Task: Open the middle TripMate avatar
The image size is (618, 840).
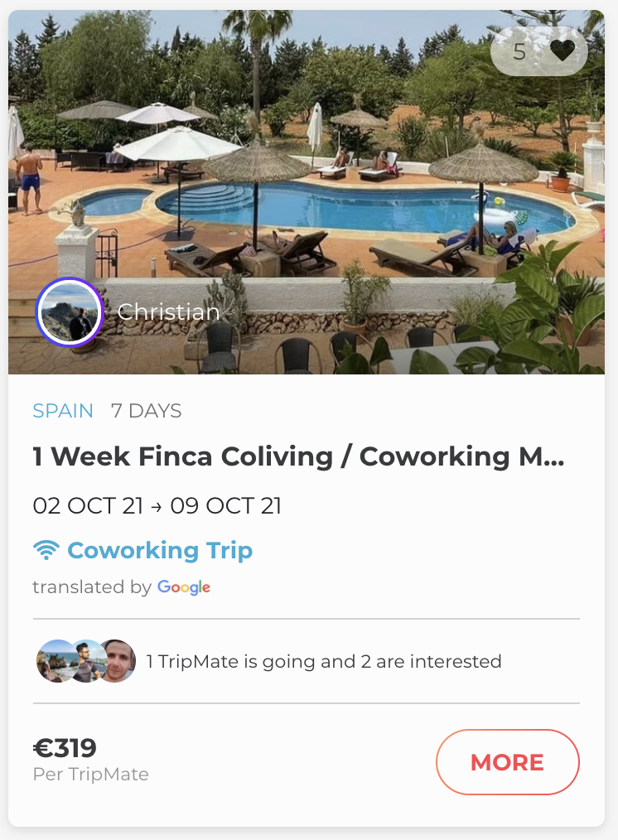Action: 84,661
